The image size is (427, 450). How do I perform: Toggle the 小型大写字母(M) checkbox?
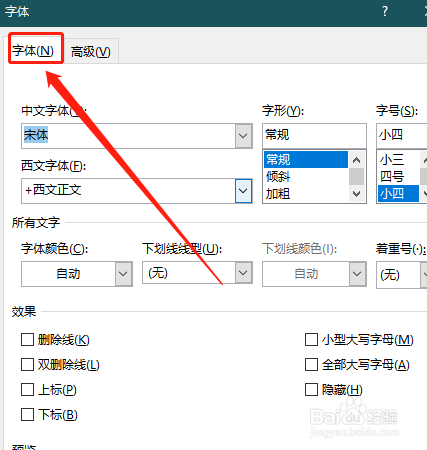click(x=311, y=340)
